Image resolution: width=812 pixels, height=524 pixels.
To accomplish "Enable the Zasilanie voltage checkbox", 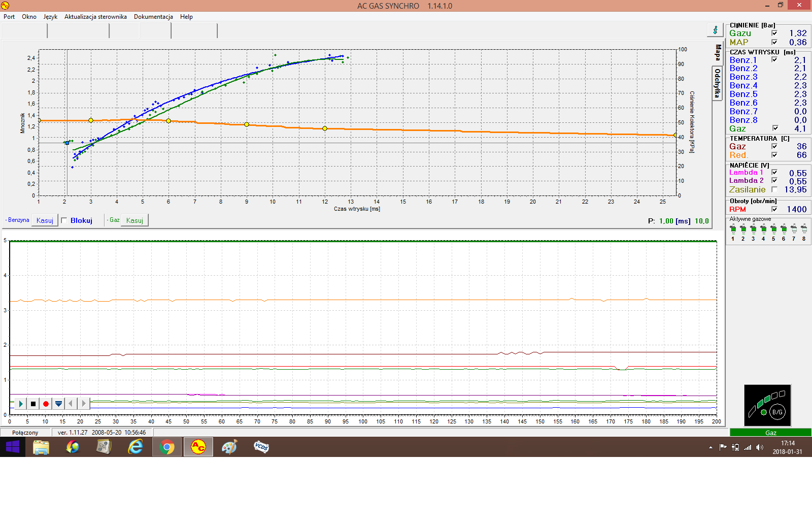I will pos(774,189).
